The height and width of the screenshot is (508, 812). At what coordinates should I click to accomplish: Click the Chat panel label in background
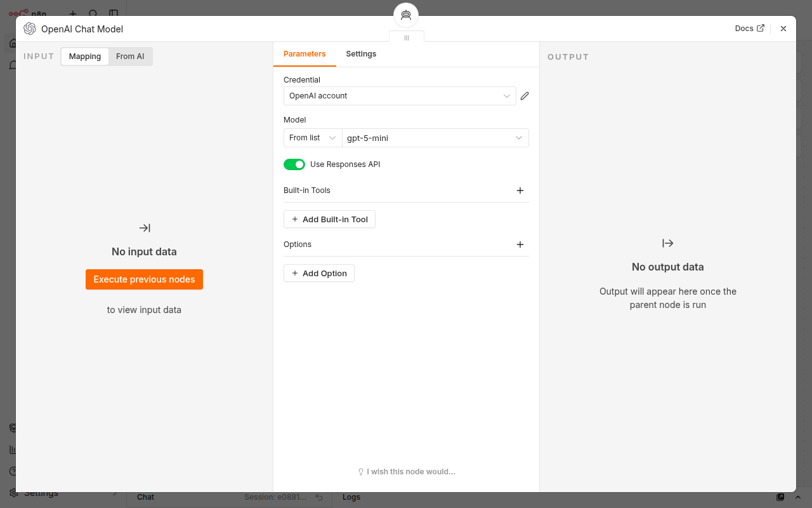(145, 497)
